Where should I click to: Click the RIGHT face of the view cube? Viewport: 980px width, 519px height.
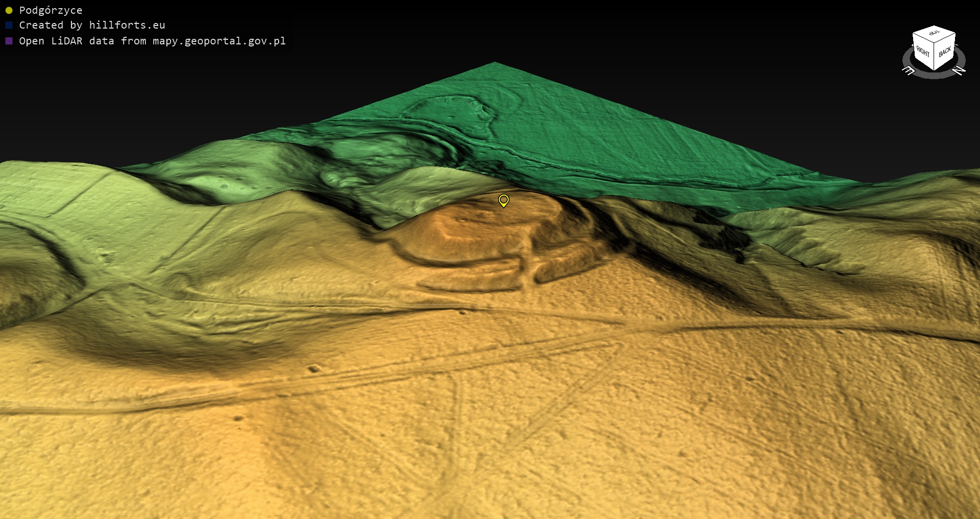923,51
